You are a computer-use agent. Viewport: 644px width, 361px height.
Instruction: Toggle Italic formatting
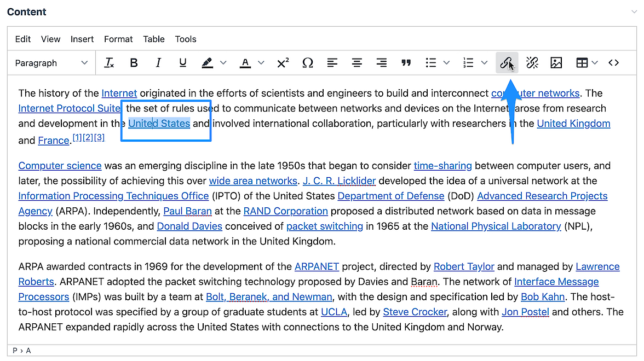(x=158, y=63)
